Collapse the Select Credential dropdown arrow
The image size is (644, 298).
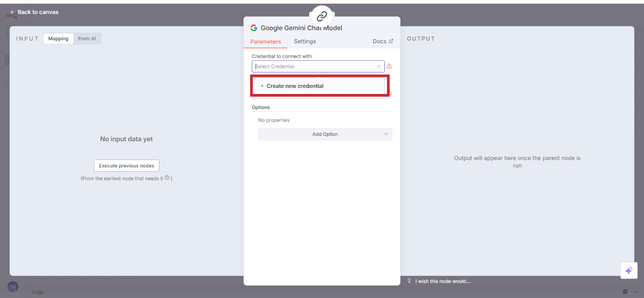(x=378, y=67)
